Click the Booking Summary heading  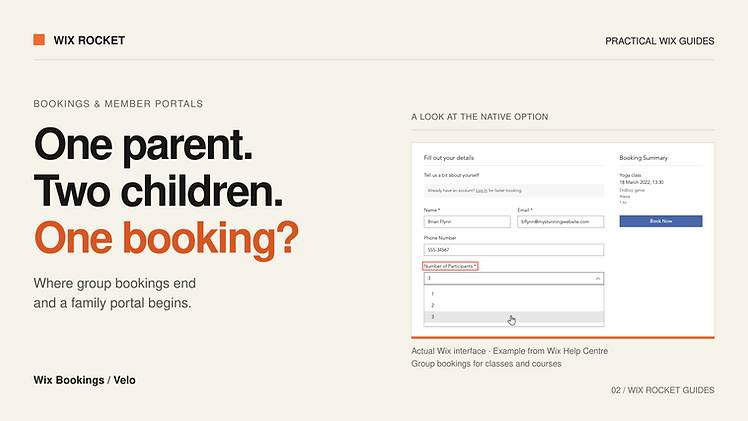pyautogui.click(x=644, y=158)
